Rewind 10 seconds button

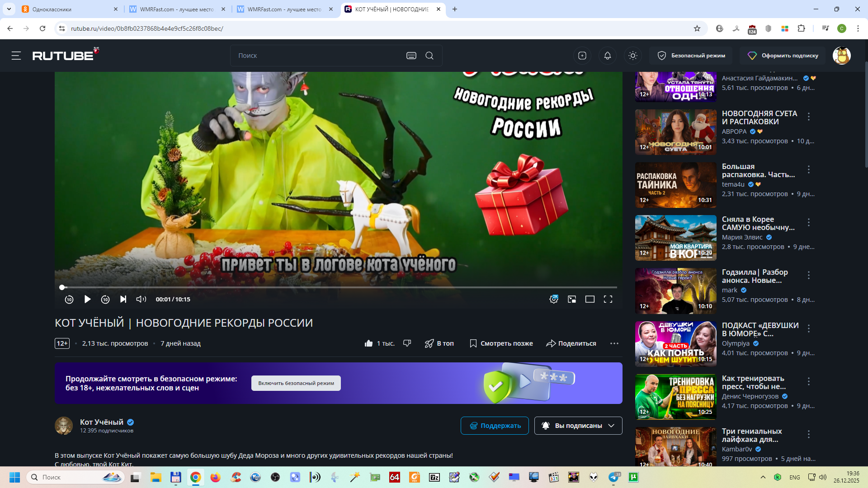click(69, 299)
